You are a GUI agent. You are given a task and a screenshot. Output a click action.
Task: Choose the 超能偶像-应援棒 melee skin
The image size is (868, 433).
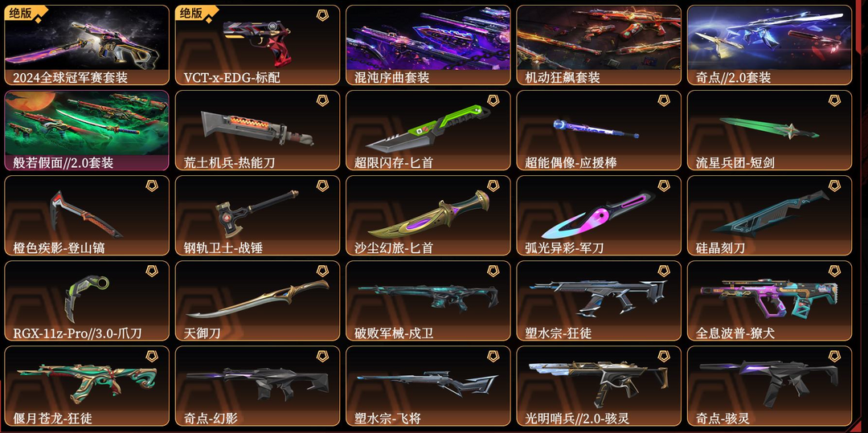pyautogui.click(x=599, y=130)
